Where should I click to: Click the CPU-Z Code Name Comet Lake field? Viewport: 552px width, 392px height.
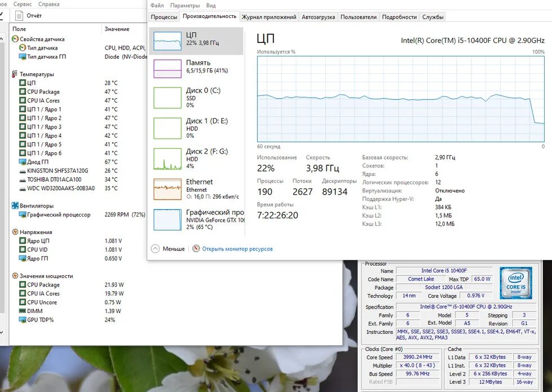point(421,279)
